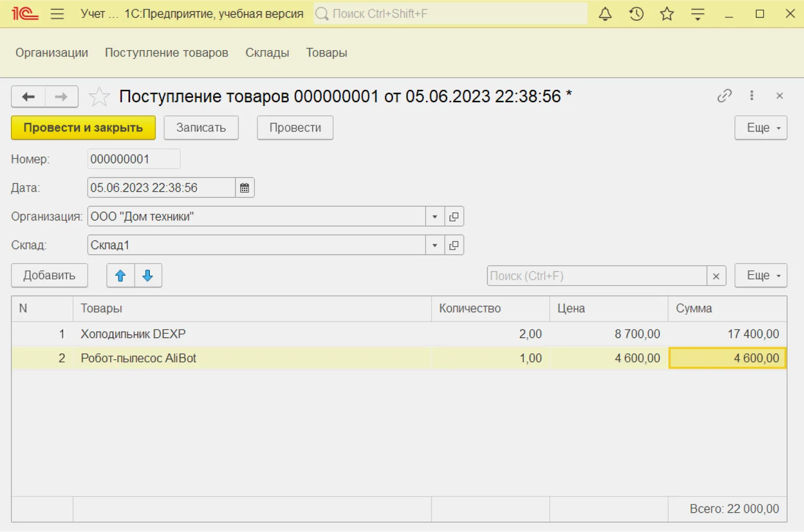Add document to favorites with star
The height and width of the screenshot is (532, 804).
(99, 97)
